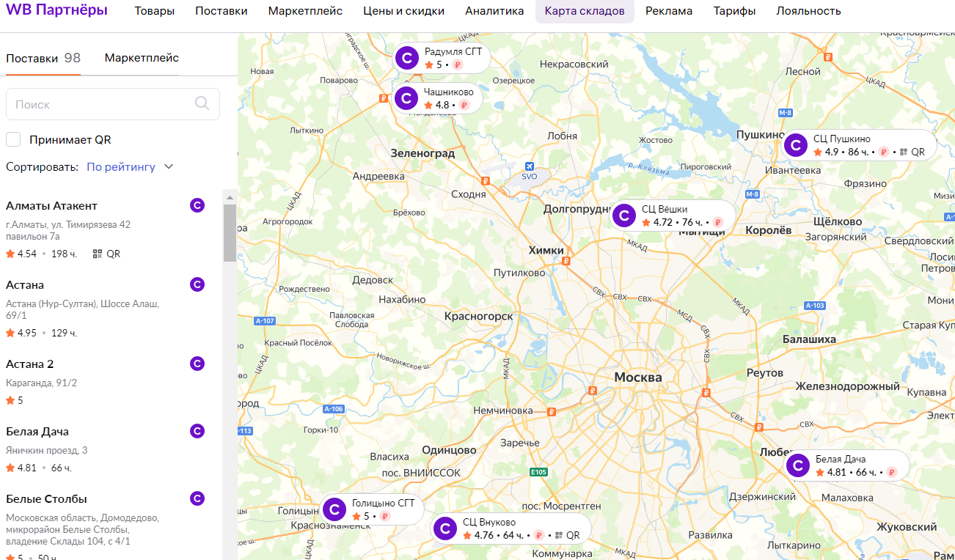Enable the Принимает QR checkbox

click(13, 139)
